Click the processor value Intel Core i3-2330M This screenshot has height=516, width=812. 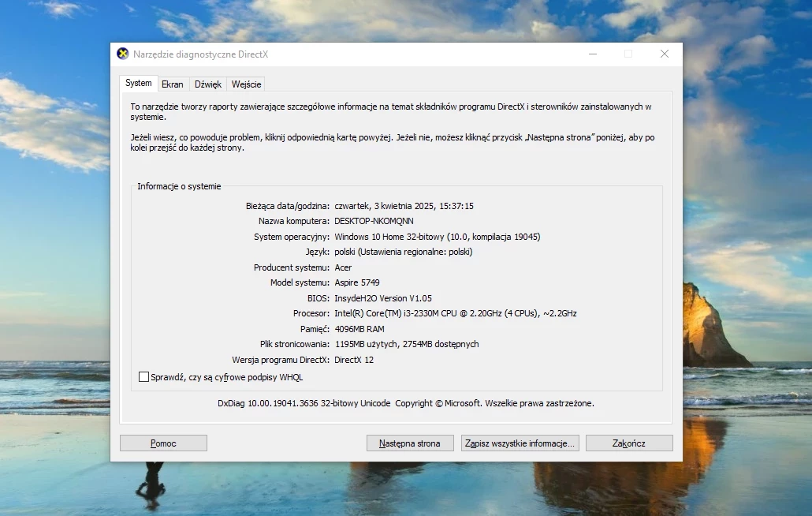[x=456, y=313]
